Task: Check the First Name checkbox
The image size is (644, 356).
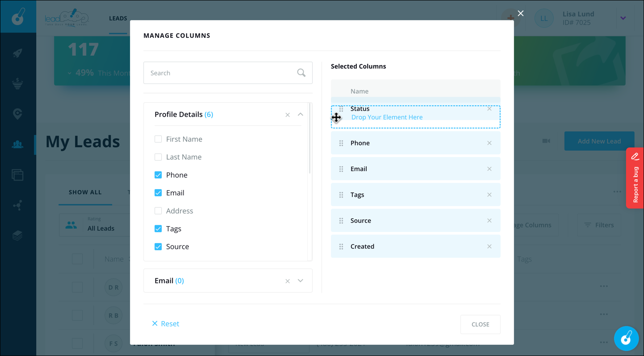Action: point(158,139)
